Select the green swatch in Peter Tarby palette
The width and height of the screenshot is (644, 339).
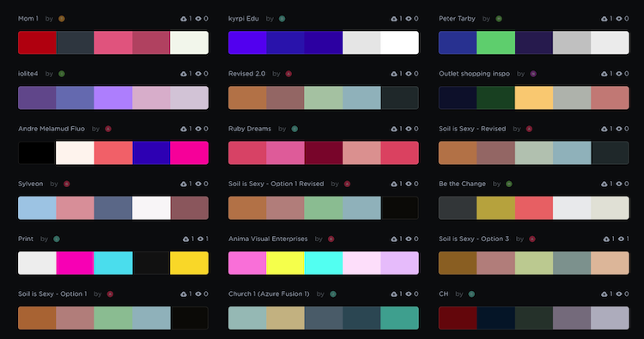point(495,43)
